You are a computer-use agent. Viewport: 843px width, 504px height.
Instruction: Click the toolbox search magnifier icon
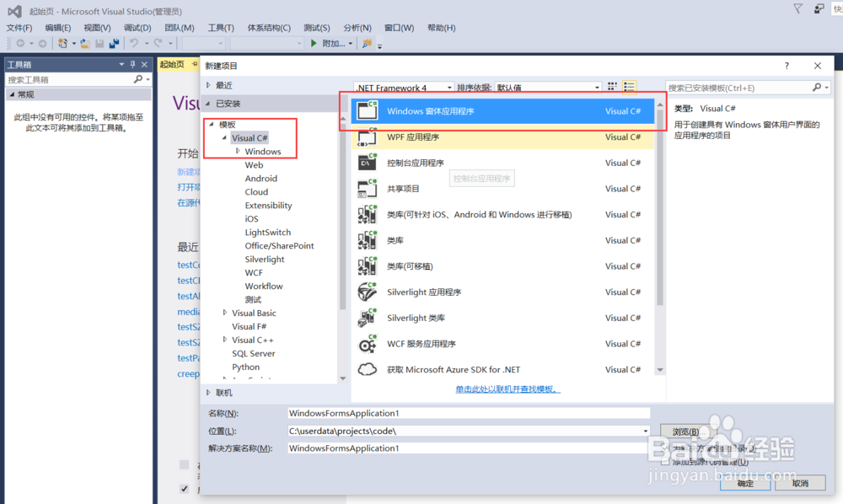138,79
